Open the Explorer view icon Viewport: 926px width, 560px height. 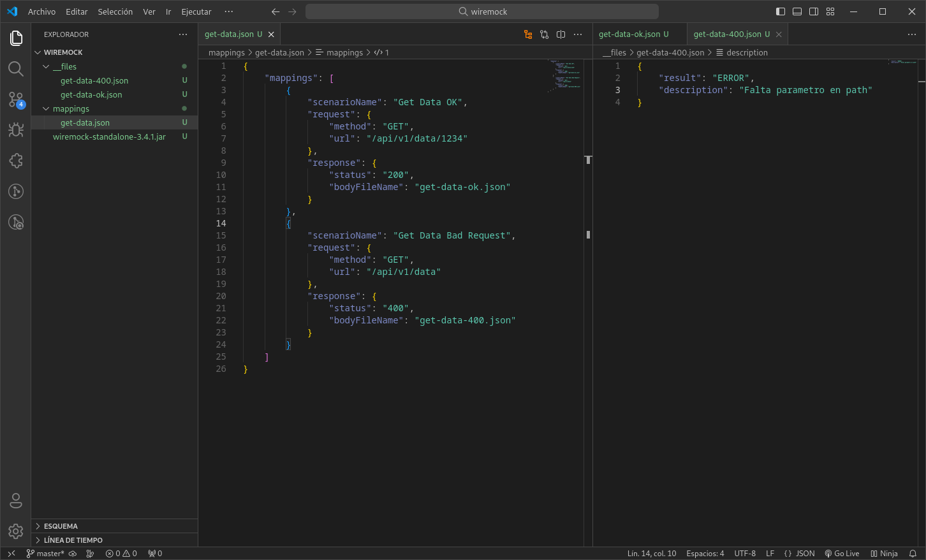pyautogui.click(x=16, y=38)
